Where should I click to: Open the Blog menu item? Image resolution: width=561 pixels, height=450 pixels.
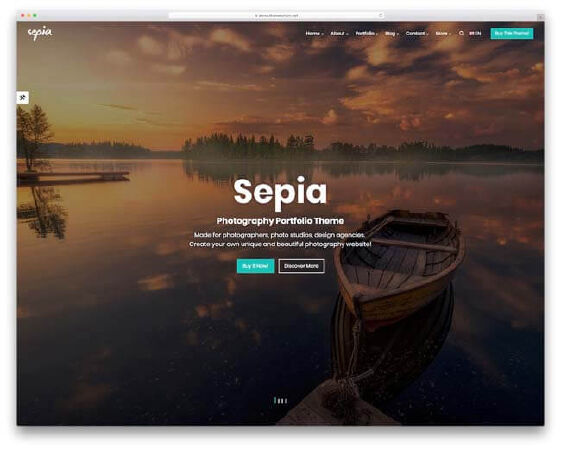tap(392, 33)
